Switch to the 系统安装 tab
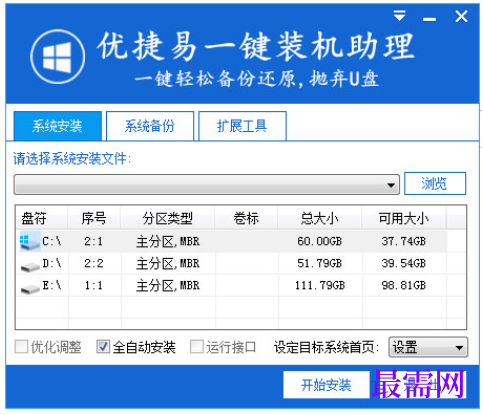483x415 pixels. click(57, 126)
